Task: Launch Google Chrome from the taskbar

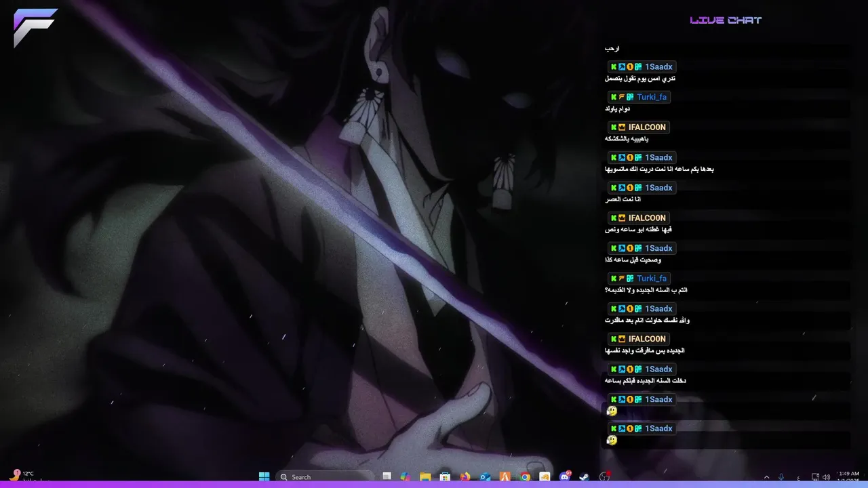Action: click(x=526, y=476)
